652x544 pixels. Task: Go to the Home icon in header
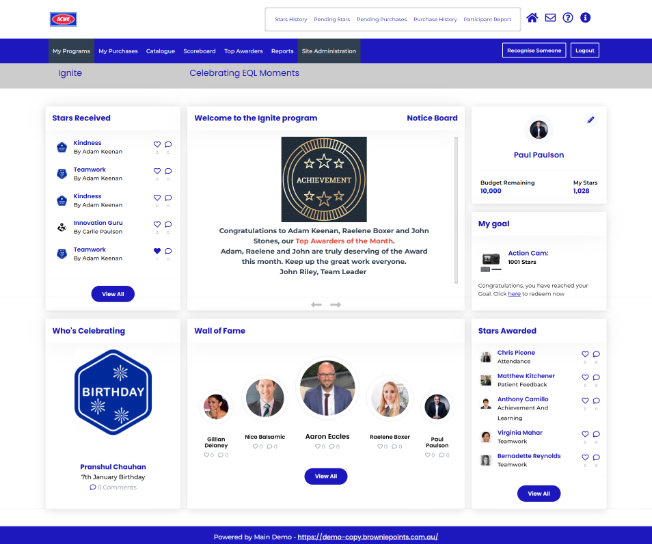[x=532, y=18]
